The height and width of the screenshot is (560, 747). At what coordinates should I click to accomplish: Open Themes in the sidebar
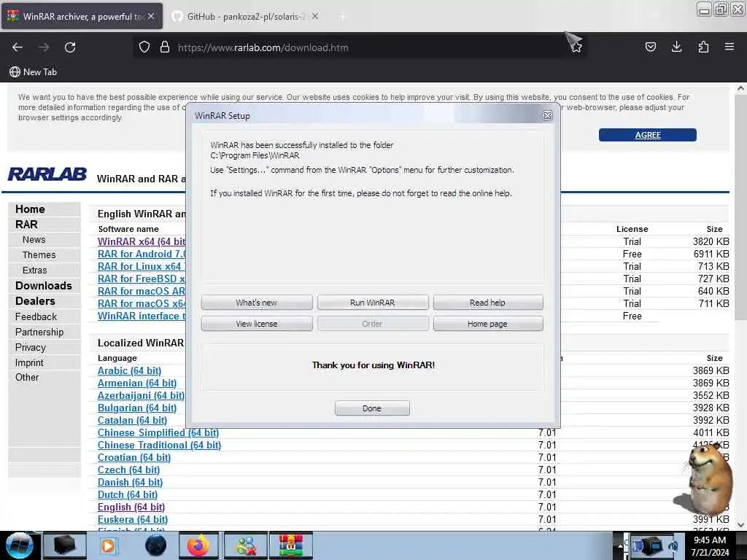[x=39, y=254]
